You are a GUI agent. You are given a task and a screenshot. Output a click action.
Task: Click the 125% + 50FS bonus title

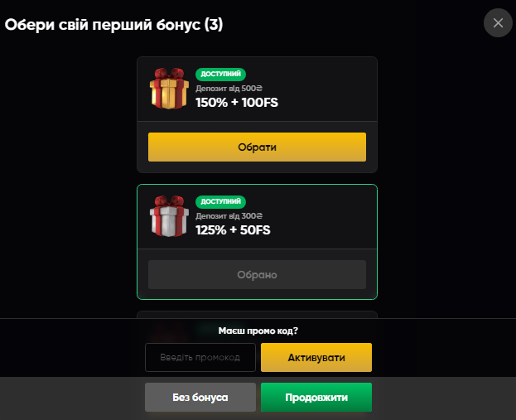pos(233,230)
